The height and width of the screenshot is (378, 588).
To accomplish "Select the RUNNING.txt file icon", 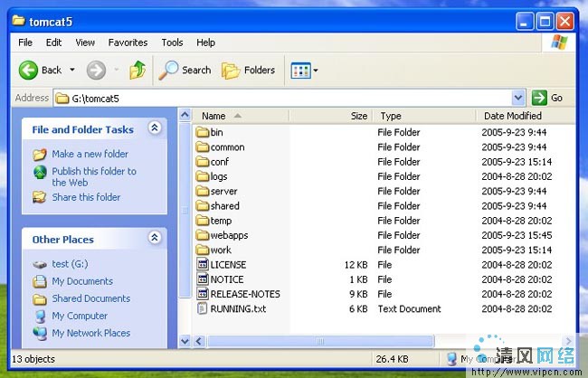I will tap(203, 308).
